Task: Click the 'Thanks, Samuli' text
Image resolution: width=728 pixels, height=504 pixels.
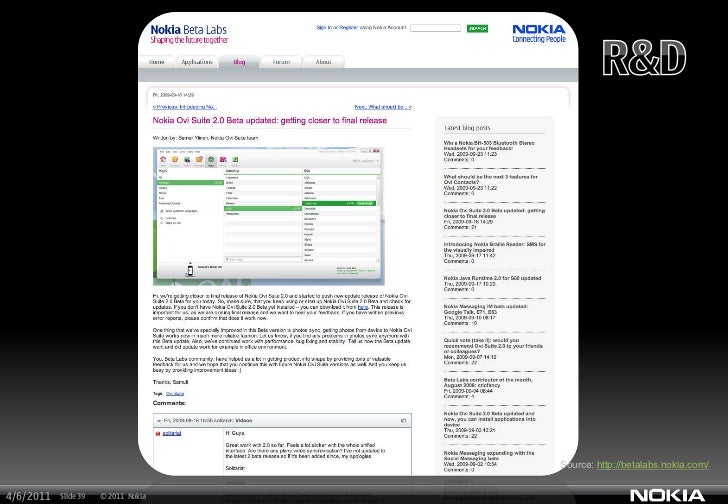Action: 170,382
